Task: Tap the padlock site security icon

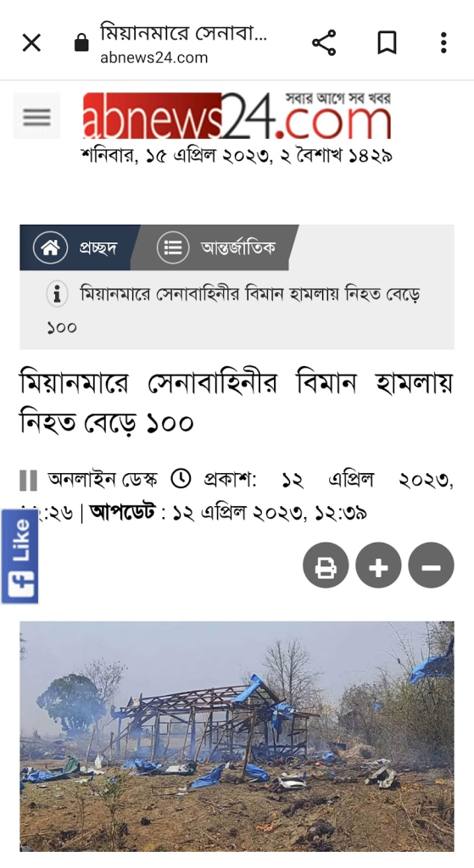Action: (81, 42)
